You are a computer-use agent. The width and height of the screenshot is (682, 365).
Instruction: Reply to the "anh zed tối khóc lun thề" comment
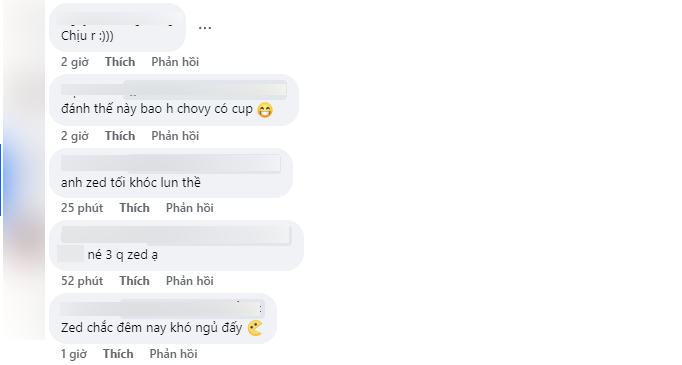(190, 208)
